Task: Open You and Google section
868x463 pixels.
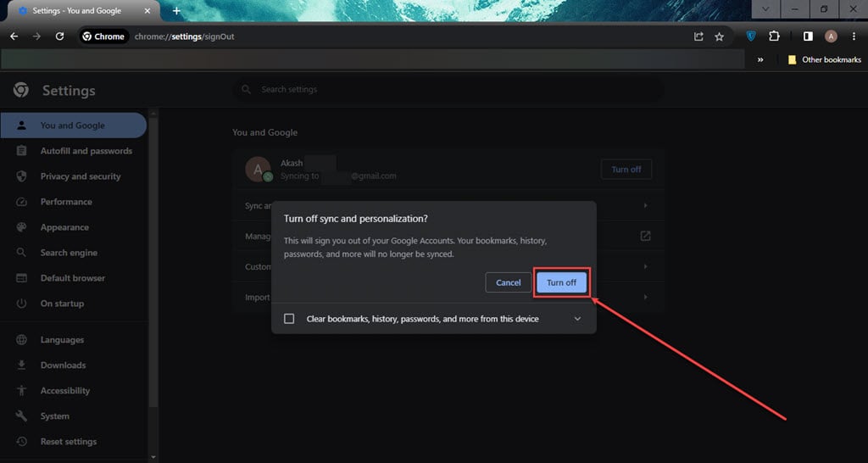Action: (74, 126)
